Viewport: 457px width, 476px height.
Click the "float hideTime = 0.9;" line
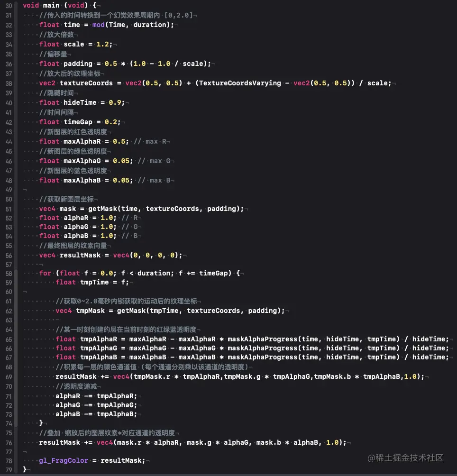pos(82,102)
